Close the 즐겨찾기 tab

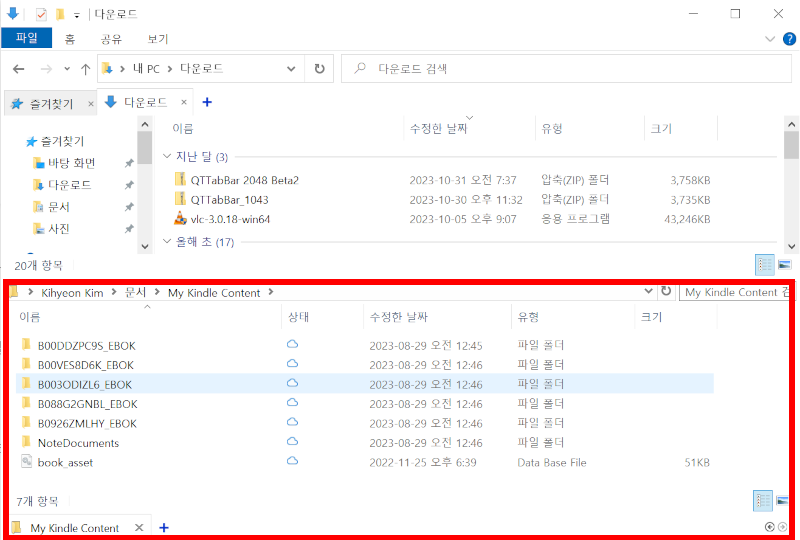(x=90, y=104)
